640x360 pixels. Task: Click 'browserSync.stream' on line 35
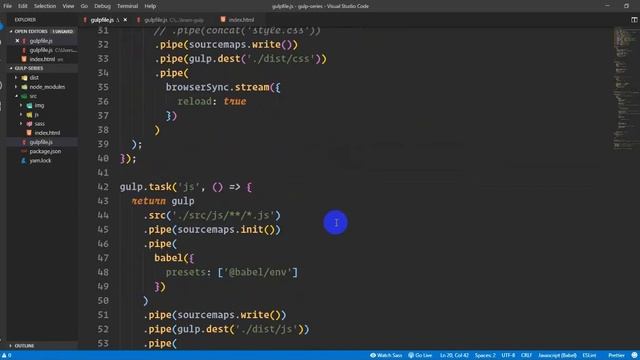(x=217, y=87)
